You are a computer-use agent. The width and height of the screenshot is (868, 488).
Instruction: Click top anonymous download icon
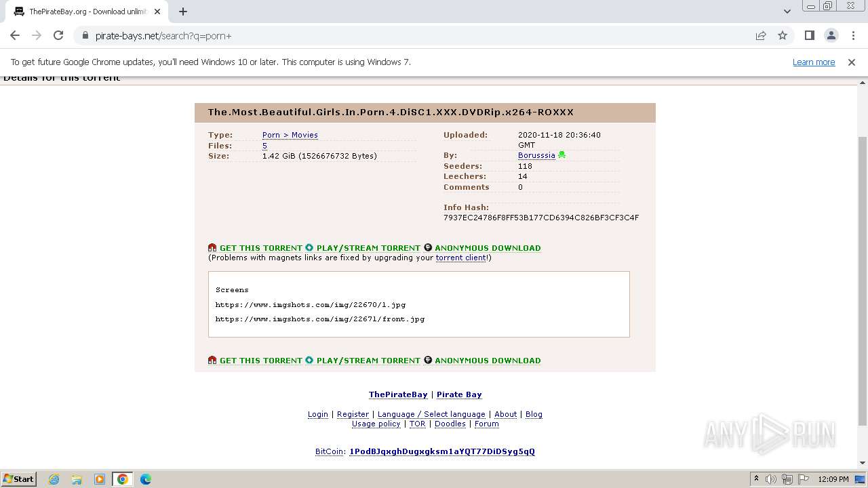coord(428,248)
